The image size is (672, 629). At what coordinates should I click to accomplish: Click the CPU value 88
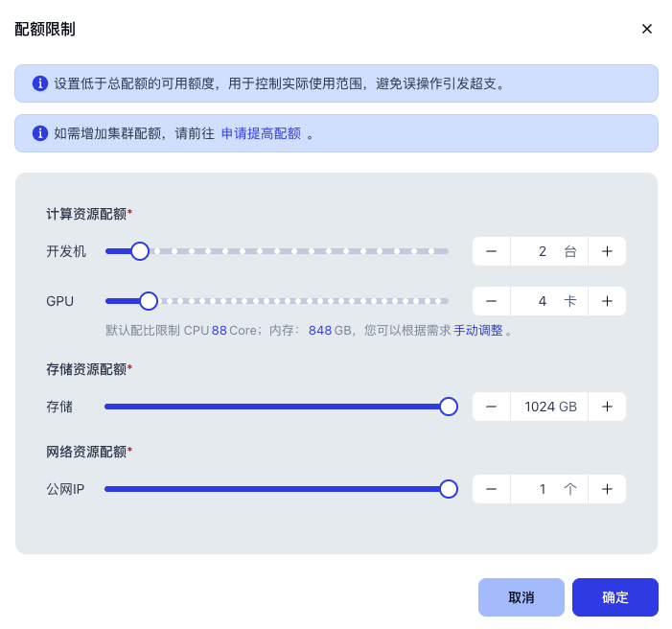coord(219,330)
